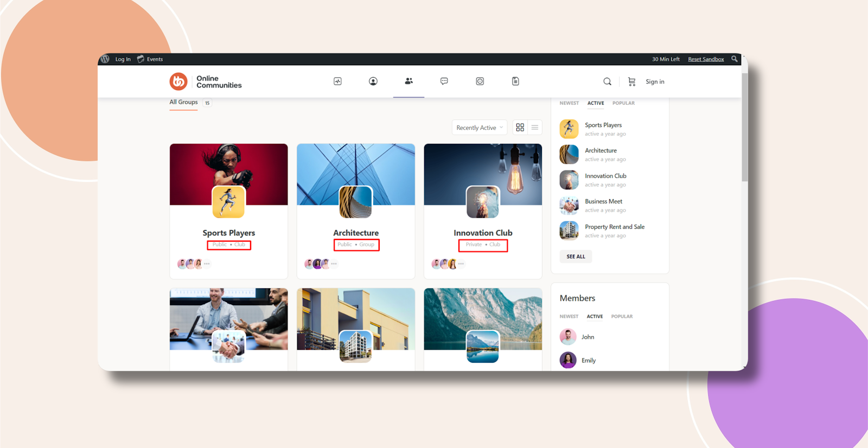Viewport: 868px width, 448px height.
Task: Switch groups widget to Active tab
Action: (x=596, y=103)
